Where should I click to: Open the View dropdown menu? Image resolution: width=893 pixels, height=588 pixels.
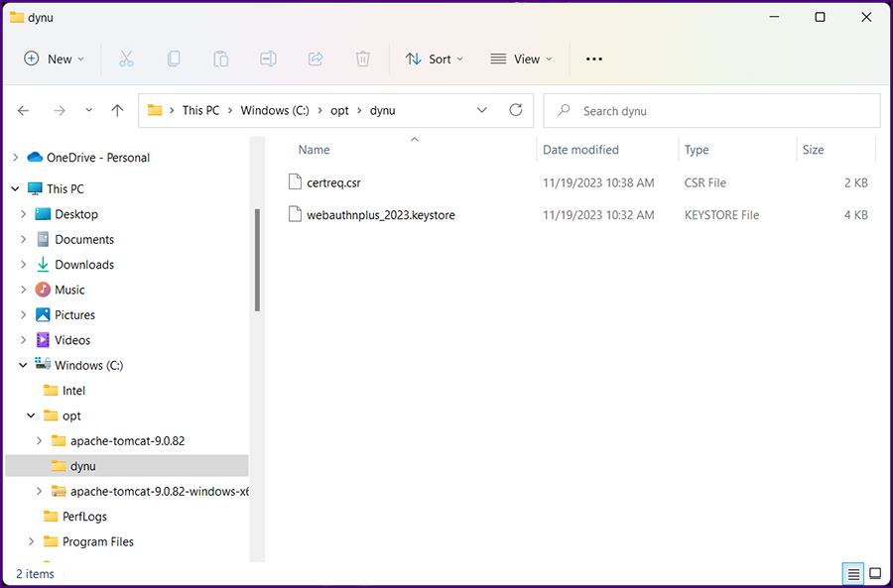[521, 59]
